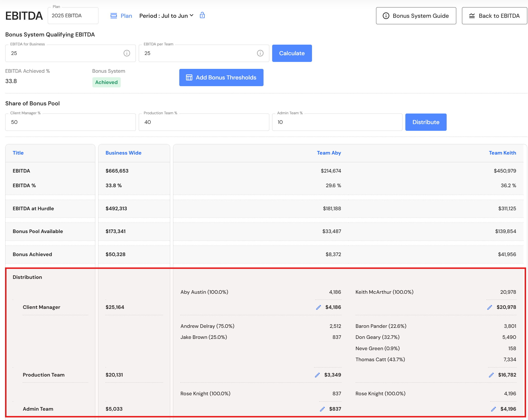
Task: Edit Team Keith Client Manager amount $20,978
Action: coord(490,307)
